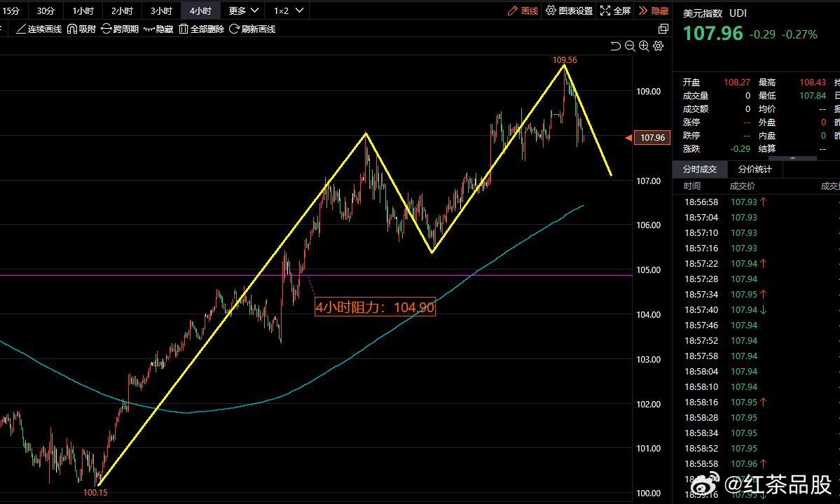Click the restore window icon in drawing toolbar
Image resolution: width=840 pixels, height=504 pixels.
pos(663,29)
